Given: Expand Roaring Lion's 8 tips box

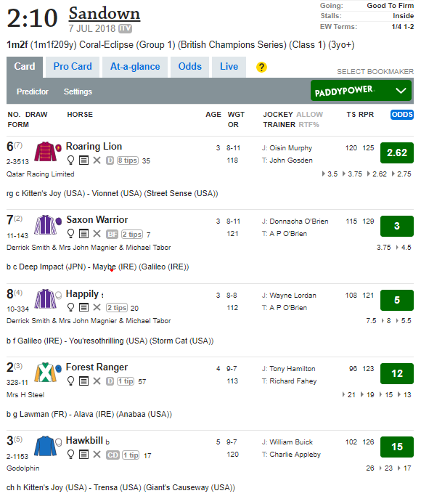Looking at the screenshot, I should [x=127, y=160].
